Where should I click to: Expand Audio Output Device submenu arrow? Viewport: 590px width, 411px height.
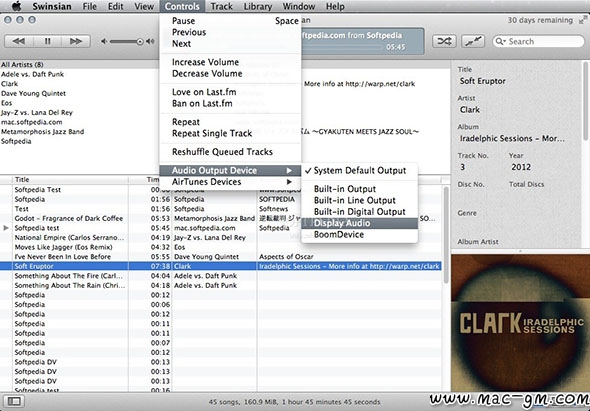coord(289,170)
